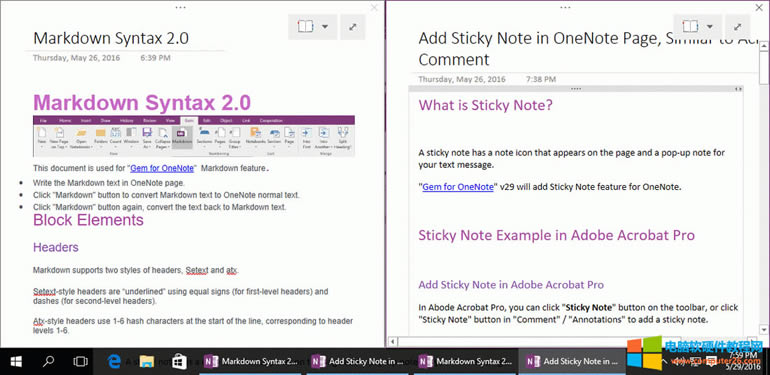Select the embedded Gem ribbon screenshot image

(x=194, y=136)
